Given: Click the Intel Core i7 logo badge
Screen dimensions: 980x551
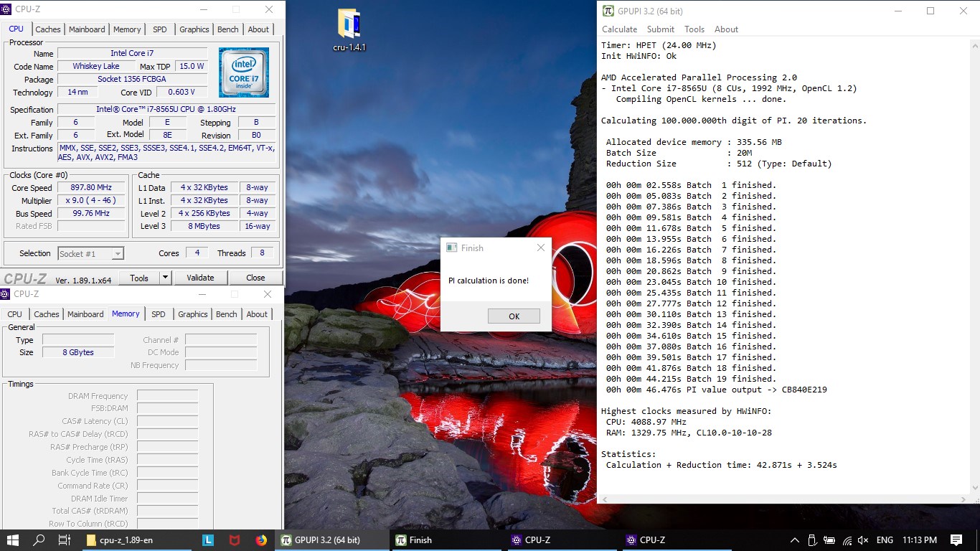Looking at the screenshot, I should (244, 72).
